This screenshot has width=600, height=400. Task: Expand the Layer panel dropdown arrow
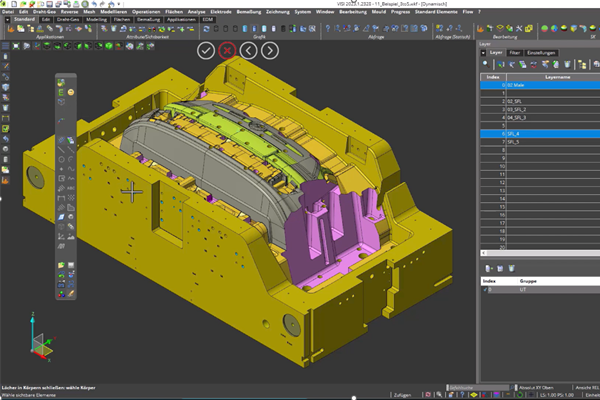coord(483,53)
